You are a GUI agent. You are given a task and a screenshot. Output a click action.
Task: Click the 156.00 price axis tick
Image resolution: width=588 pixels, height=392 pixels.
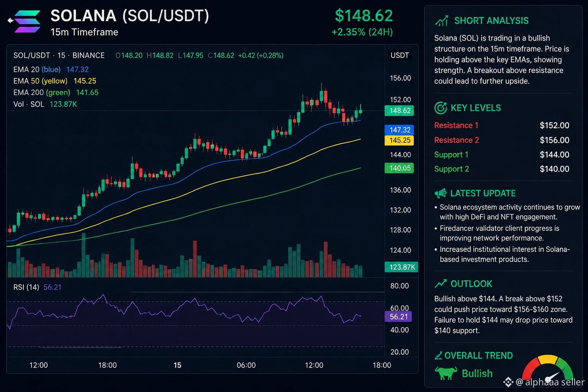400,78
